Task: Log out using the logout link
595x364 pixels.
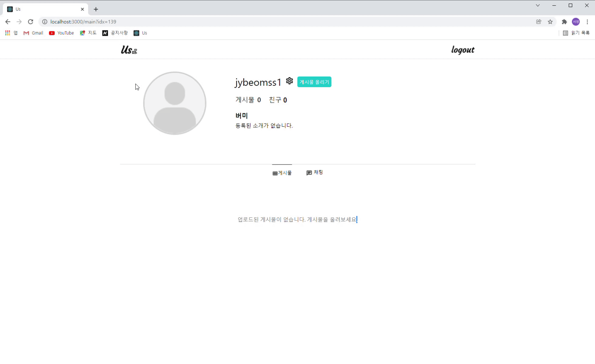Action: (x=463, y=50)
